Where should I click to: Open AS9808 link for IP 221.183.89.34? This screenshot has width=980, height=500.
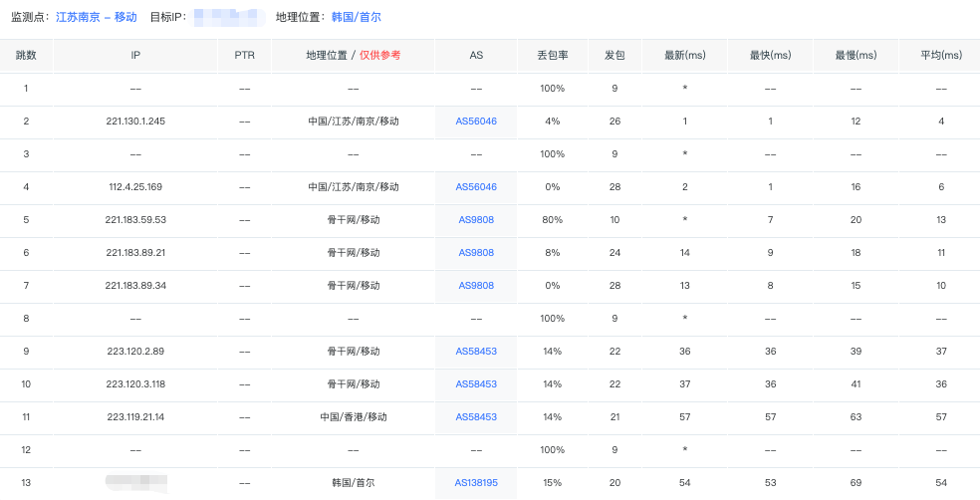tap(476, 285)
